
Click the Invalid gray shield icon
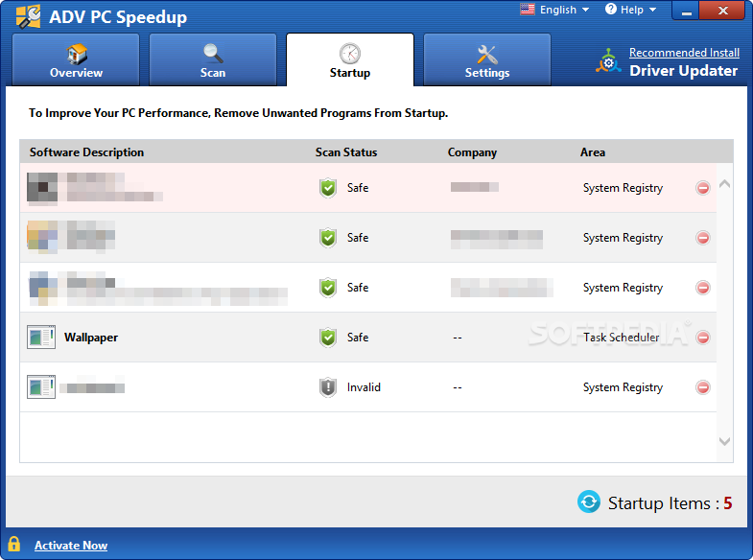click(x=328, y=387)
